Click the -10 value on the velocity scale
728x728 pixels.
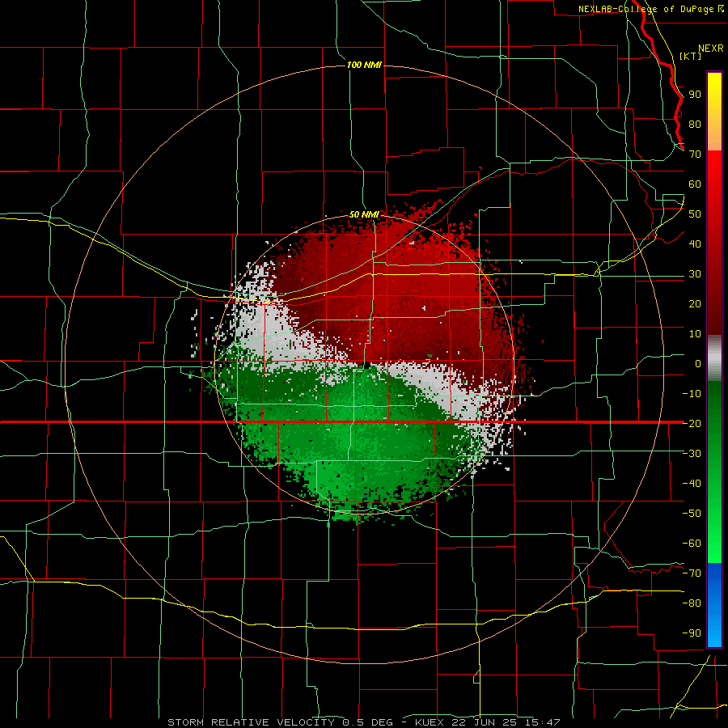pos(692,394)
